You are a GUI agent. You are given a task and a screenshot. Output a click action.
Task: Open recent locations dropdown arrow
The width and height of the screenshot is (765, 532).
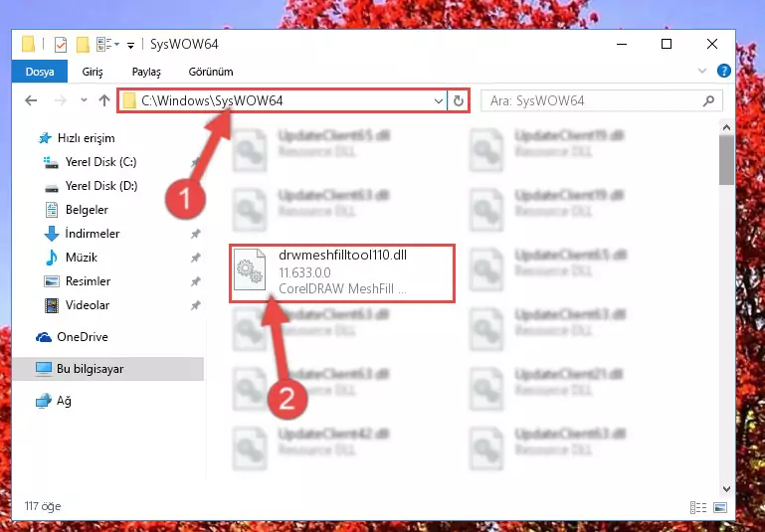click(84, 100)
